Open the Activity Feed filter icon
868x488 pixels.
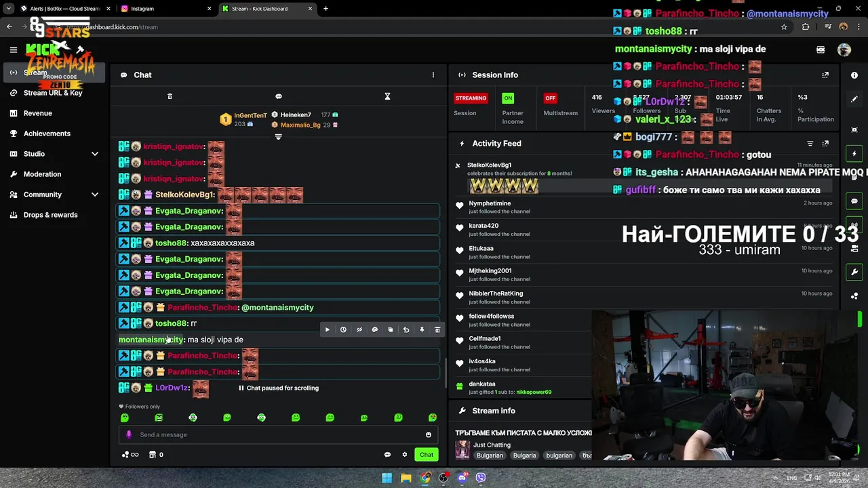point(810,144)
